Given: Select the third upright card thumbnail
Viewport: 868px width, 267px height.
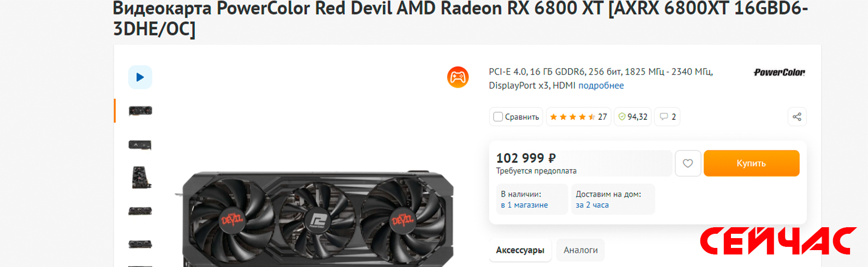Looking at the screenshot, I should (x=141, y=178).
